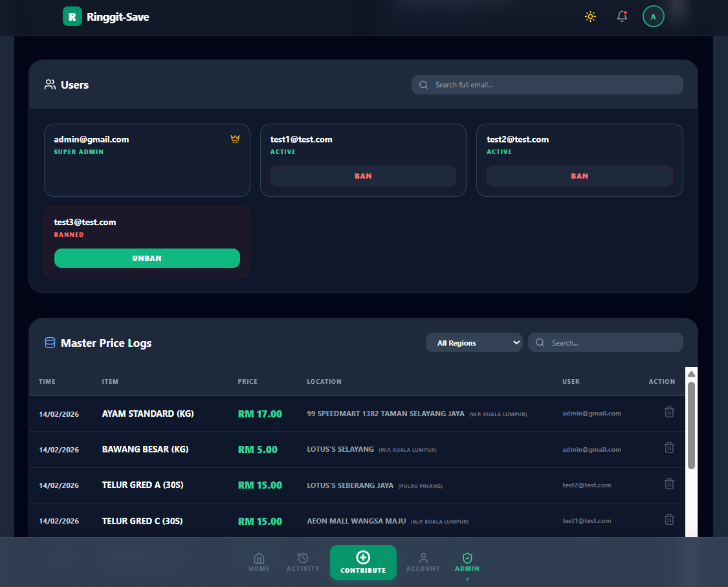Delete the BAWANG BESAR (KG) log entry

(x=669, y=448)
